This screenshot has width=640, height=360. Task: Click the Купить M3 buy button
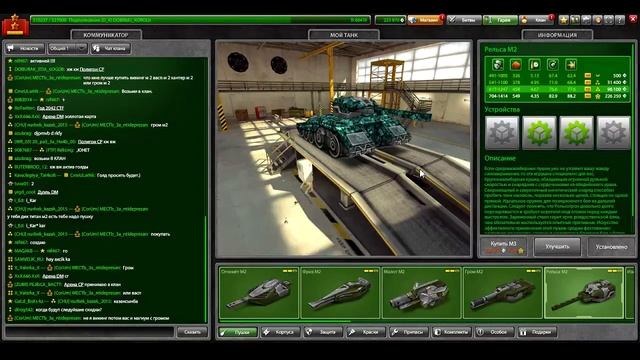(x=504, y=247)
